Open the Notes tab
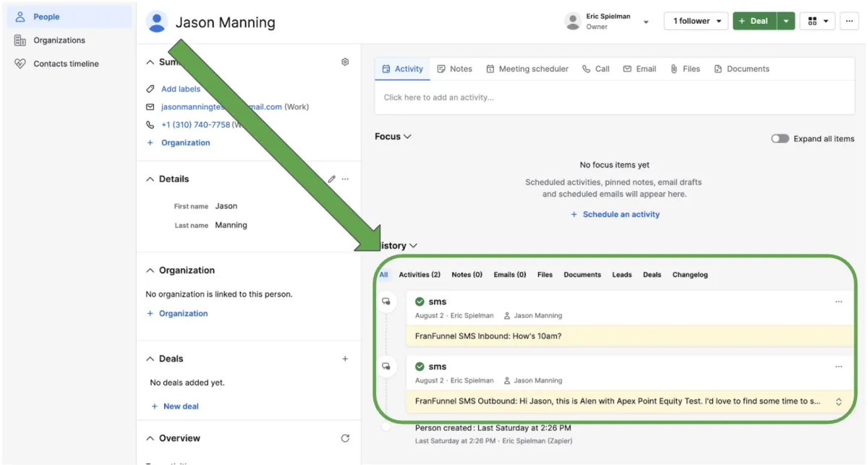868x465 pixels. [x=454, y=69]
